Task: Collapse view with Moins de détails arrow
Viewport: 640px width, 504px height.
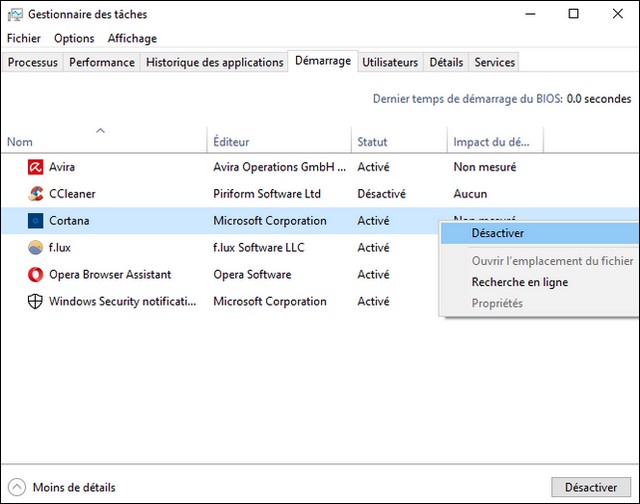Action: click(17, 487)
